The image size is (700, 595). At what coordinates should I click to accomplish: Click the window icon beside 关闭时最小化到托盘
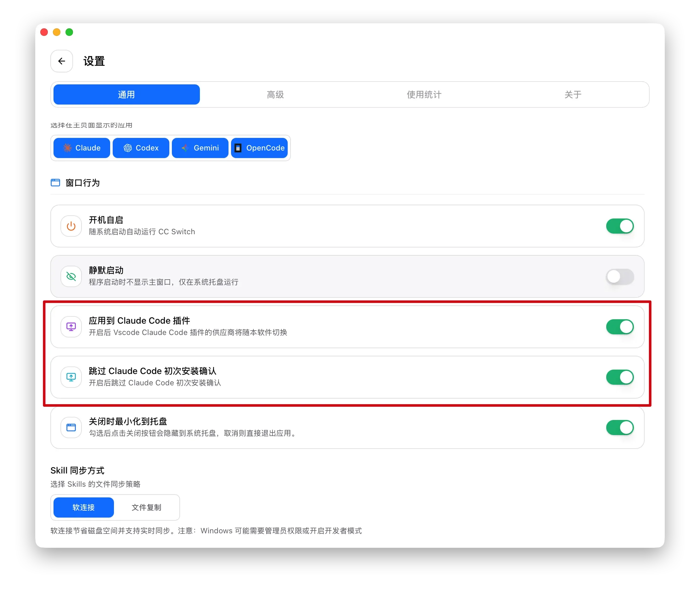[71, 428]
